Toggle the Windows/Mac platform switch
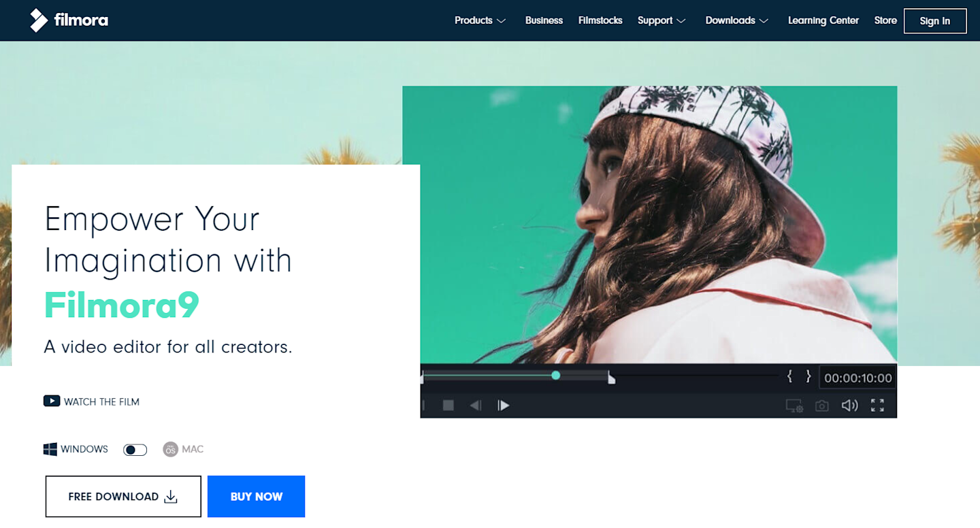This screenshot has width=980, height=528. [x=135, y=450]
